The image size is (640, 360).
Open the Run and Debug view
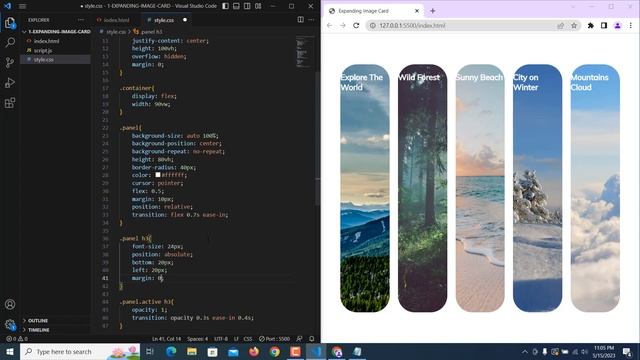(10, 82)
